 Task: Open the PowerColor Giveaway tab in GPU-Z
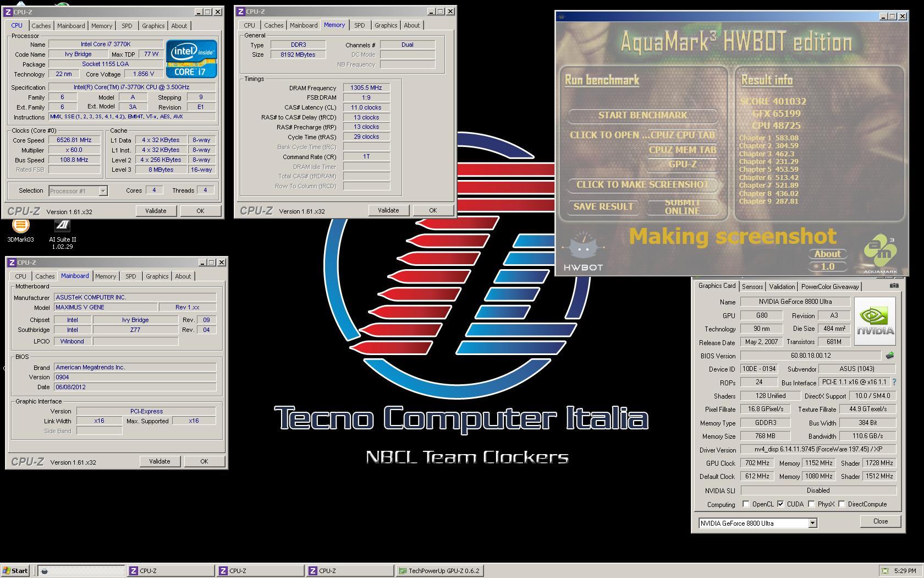click(x=829, y=287)
